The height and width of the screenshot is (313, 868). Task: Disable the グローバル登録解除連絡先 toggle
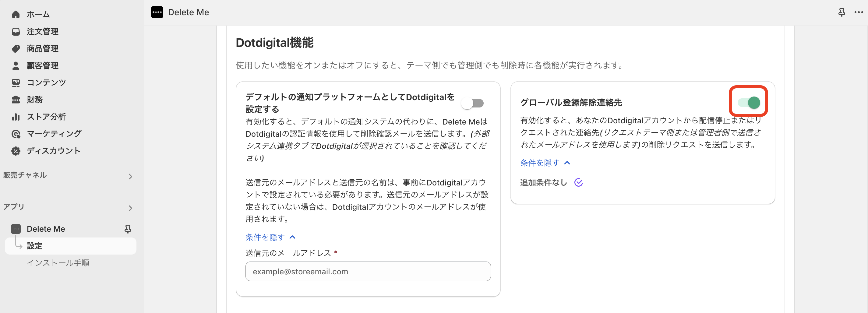(x=749, y=102)
